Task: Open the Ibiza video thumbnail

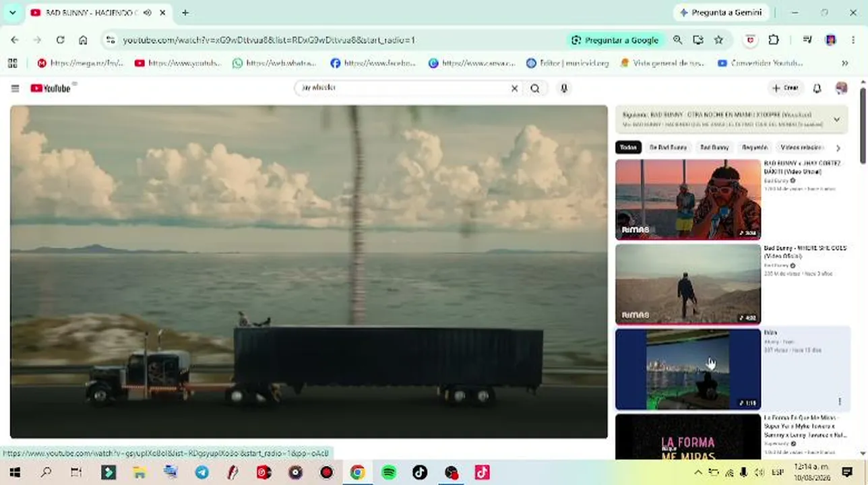Action: pyautogui.click(x=688, y=369)
